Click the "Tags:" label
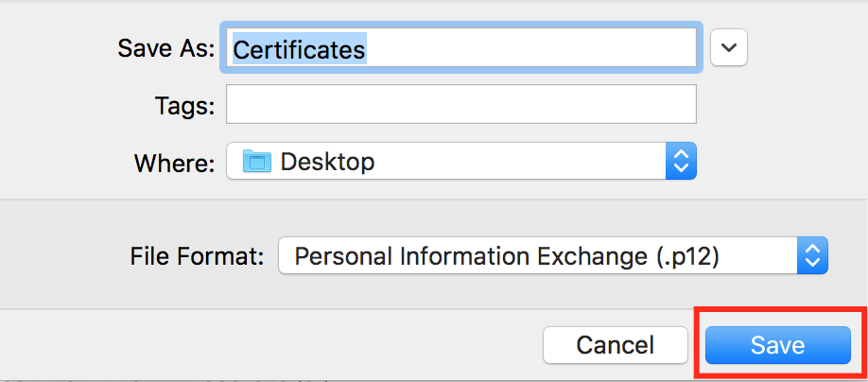This screenshot has height=382, width=868. [184, 106]
